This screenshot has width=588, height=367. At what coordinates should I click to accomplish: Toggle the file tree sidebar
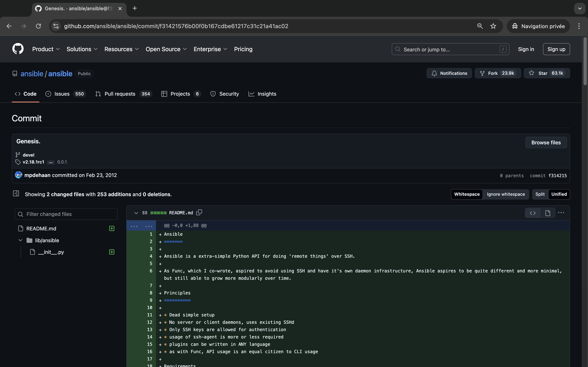pyautogui.click(x=16, y=193)
